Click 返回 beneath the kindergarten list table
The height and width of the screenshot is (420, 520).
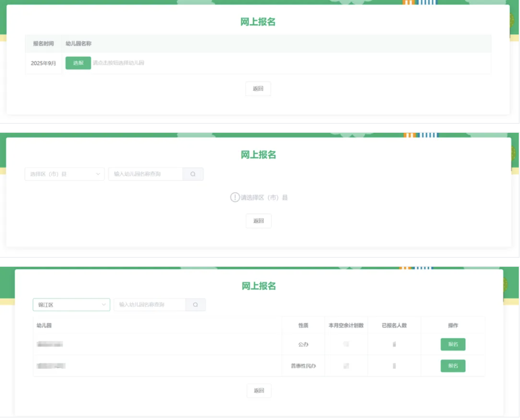click(x=259, y=391)
